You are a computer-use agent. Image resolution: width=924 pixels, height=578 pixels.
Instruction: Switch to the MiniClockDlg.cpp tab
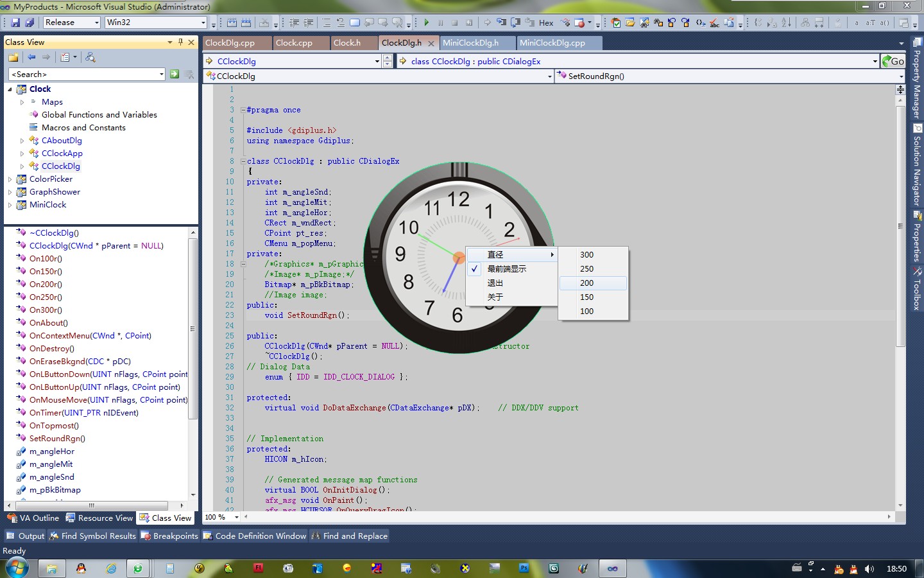coord(552,43)
